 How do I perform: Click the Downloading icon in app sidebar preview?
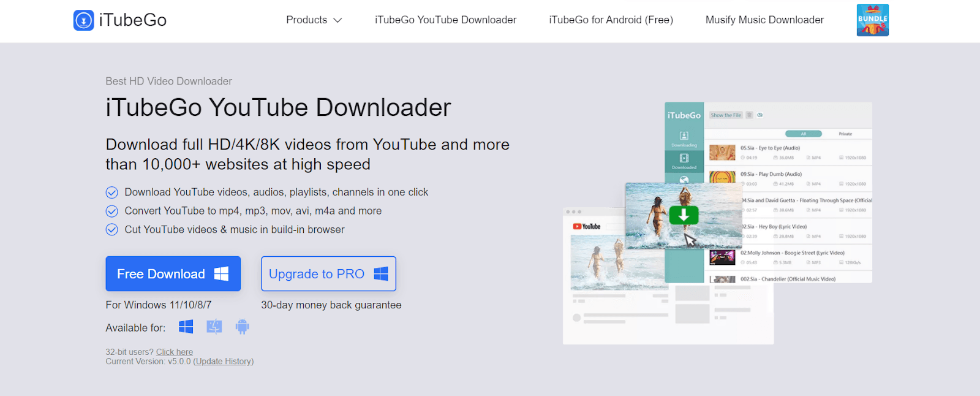[684, 136]
